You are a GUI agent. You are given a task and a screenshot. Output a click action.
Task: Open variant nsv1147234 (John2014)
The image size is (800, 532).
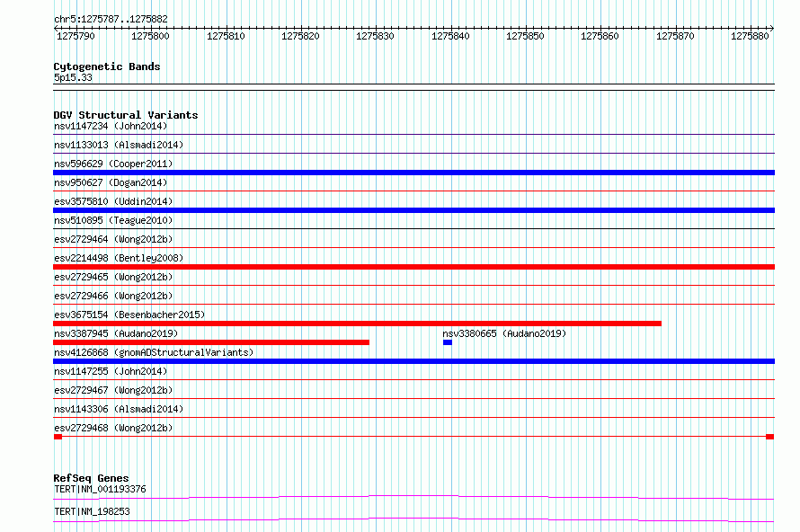pos(111,126)
